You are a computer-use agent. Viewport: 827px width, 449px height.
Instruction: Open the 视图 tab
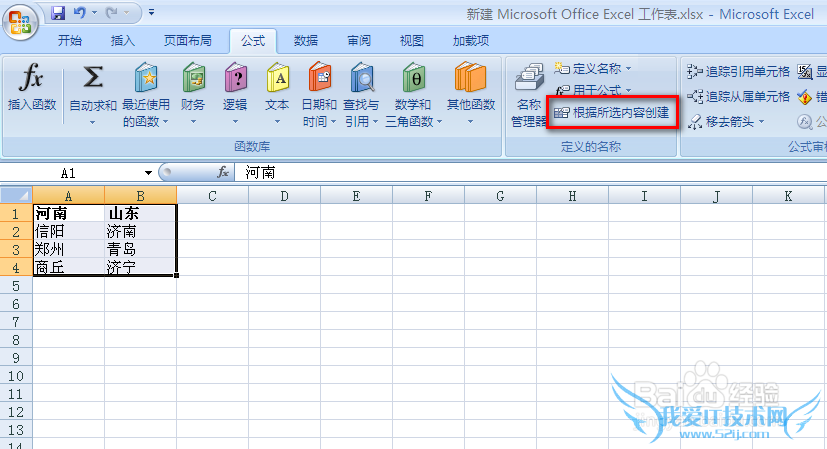click(411, 41)
